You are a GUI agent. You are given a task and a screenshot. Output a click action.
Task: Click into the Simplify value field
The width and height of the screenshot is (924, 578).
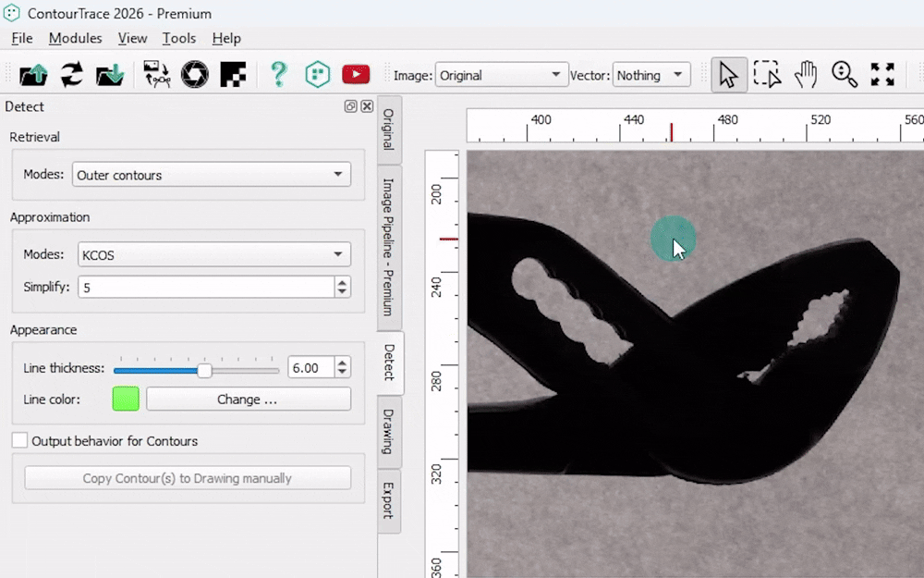(203, 288)
